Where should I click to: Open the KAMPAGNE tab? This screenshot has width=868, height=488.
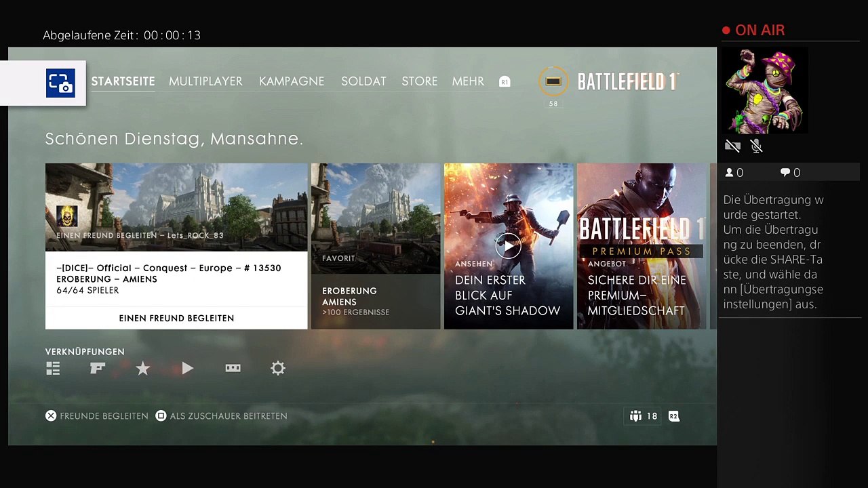(x=292, y=81)
